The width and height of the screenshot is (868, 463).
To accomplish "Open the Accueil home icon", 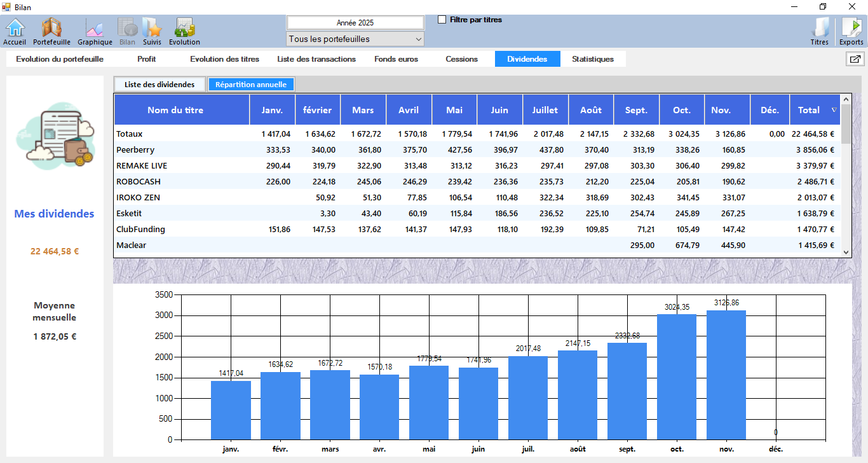I will click(x=15, y=30).
